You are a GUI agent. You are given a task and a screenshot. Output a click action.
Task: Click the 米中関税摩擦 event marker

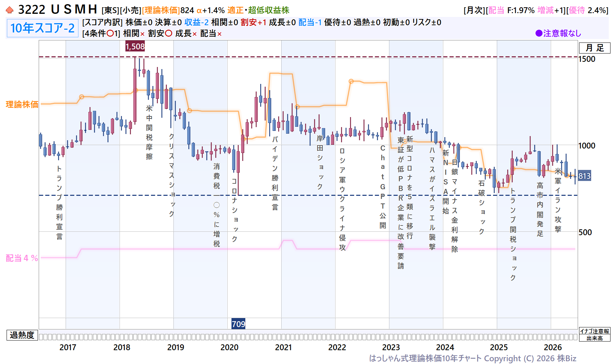(149, 132)
